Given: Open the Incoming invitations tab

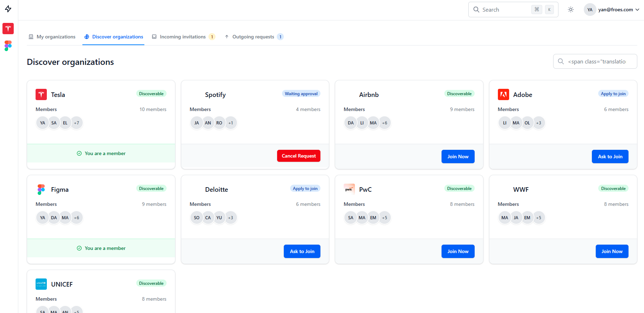Looking at the screenshot, I should click(183, 37).
